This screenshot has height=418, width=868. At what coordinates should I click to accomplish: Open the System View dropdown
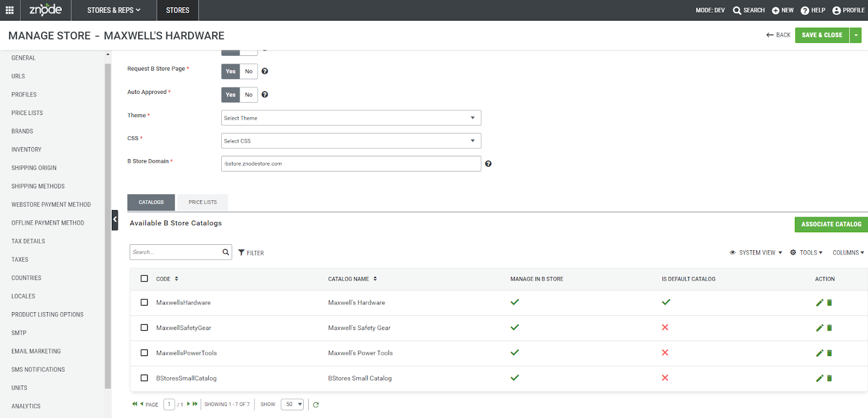tap(756, 253)
